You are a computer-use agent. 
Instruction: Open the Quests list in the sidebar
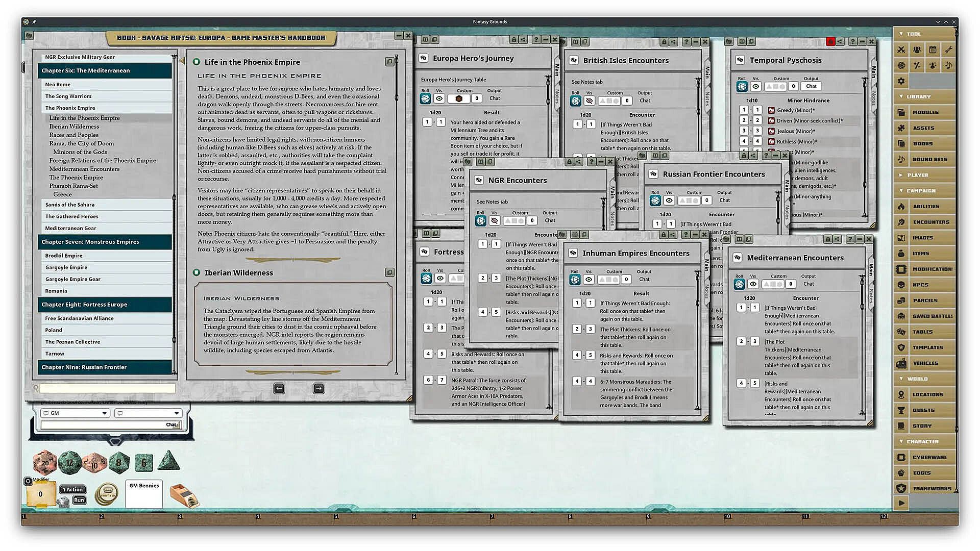click(x=925, y=410)
